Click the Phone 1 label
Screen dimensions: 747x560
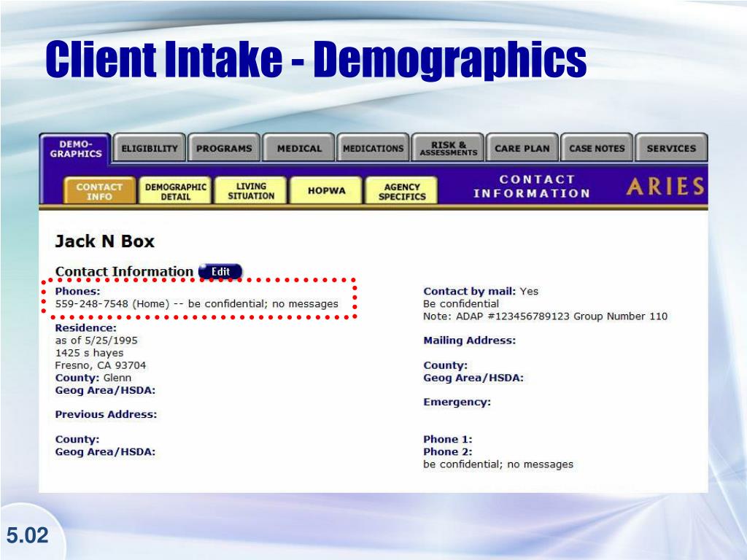(447, 439)
